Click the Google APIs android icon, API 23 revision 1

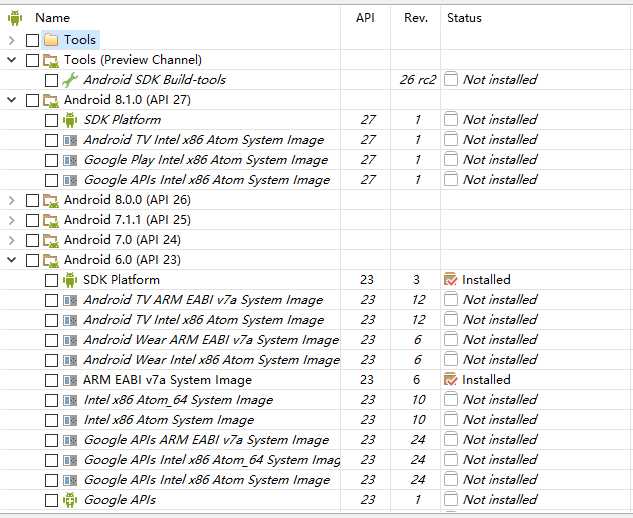point(70,500)
